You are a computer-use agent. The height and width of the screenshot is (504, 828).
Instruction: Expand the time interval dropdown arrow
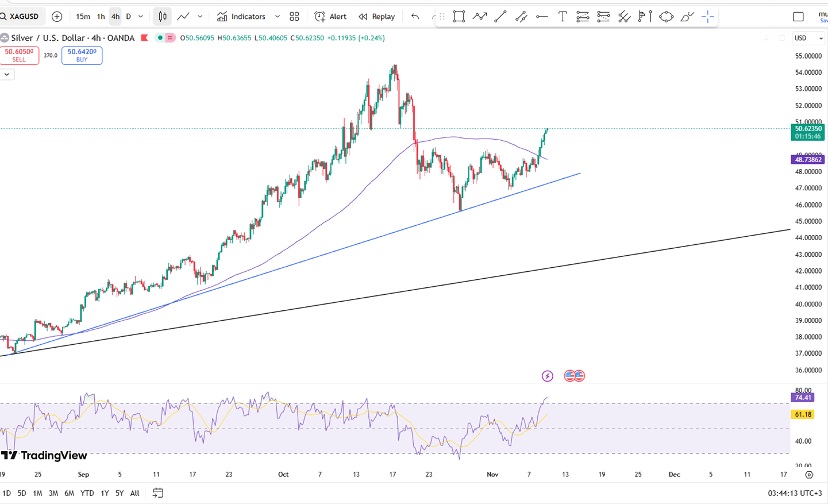[141, 17]
